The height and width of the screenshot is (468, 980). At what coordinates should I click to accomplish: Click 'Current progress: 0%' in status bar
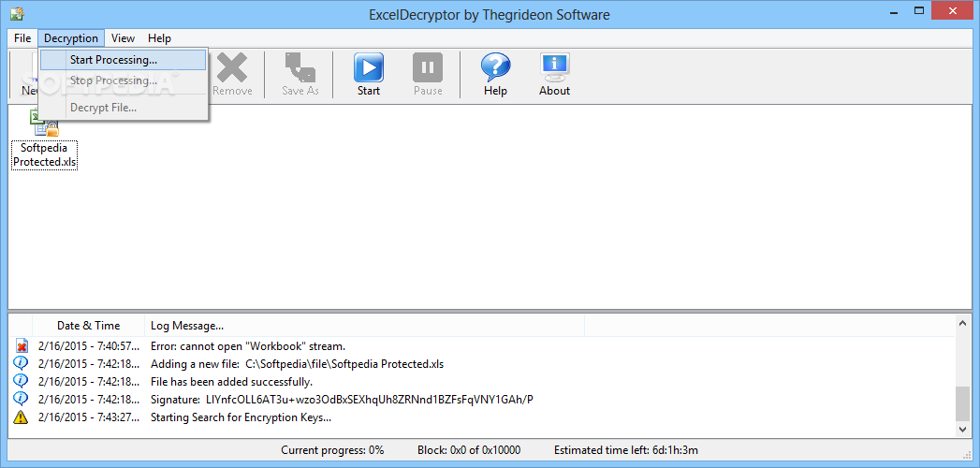[x=332, y=450]
